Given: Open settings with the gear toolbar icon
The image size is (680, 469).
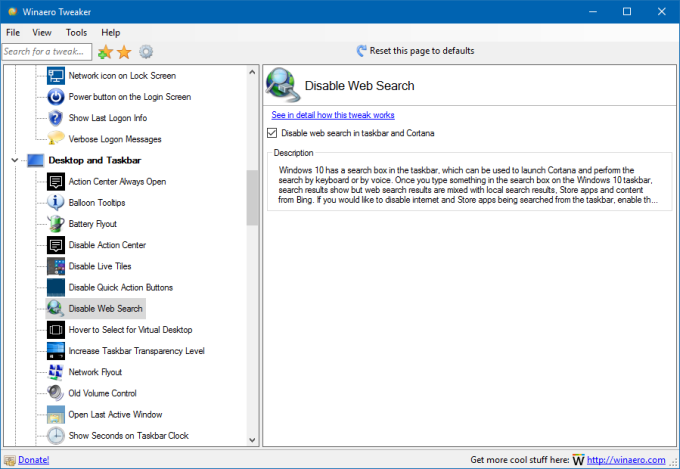Looking at the screenshot, I should [146, 52].
